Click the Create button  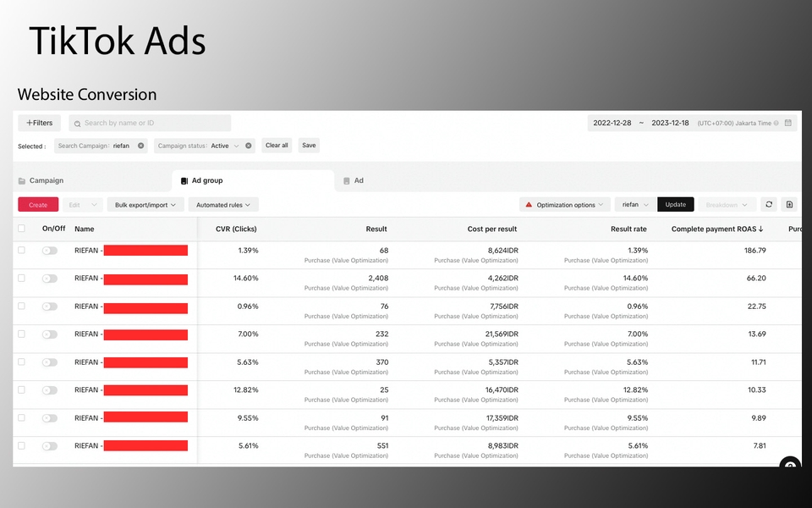click(x=37, y=204)
